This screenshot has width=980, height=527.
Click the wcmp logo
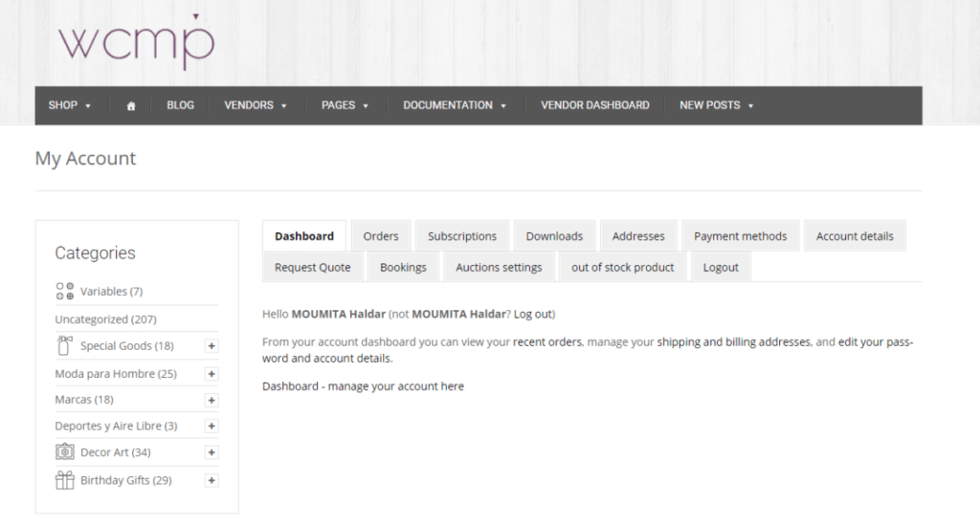click(137, 41)
